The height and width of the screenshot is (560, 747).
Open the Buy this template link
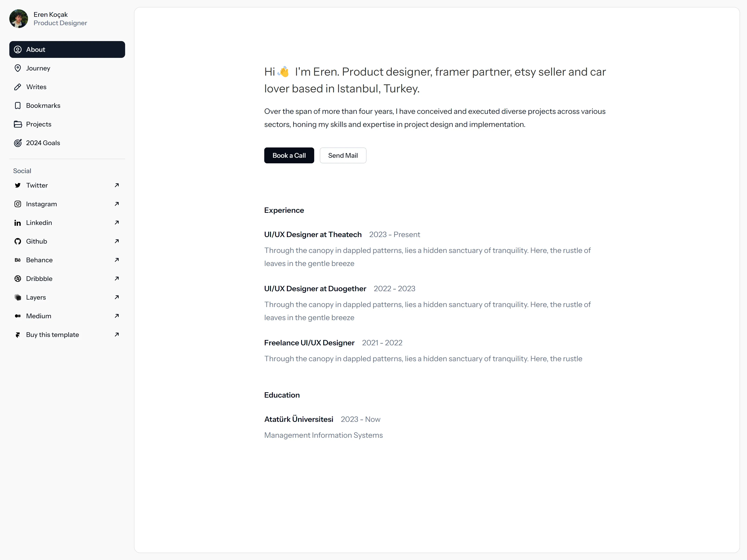(67, 335)
